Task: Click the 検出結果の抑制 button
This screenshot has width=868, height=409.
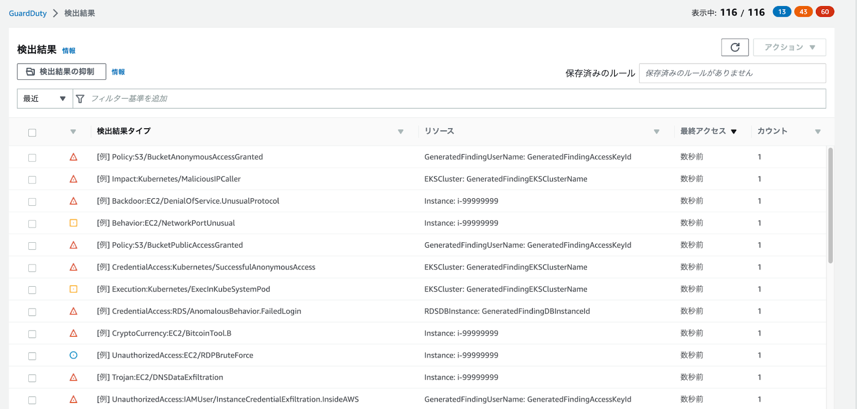Action: coord(61,72)
